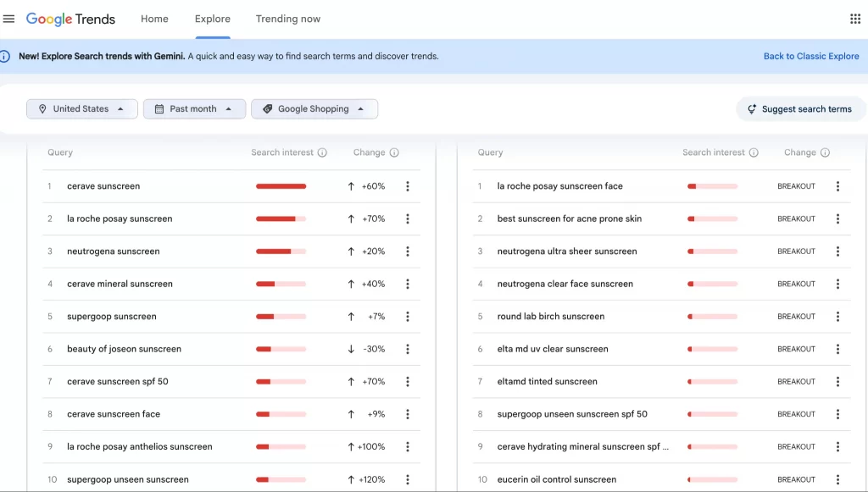The width and height of the screenshot is (868, 492).
Task: Open the United States region dropdown
Action: pyautogui.click(x=82, y=109)
